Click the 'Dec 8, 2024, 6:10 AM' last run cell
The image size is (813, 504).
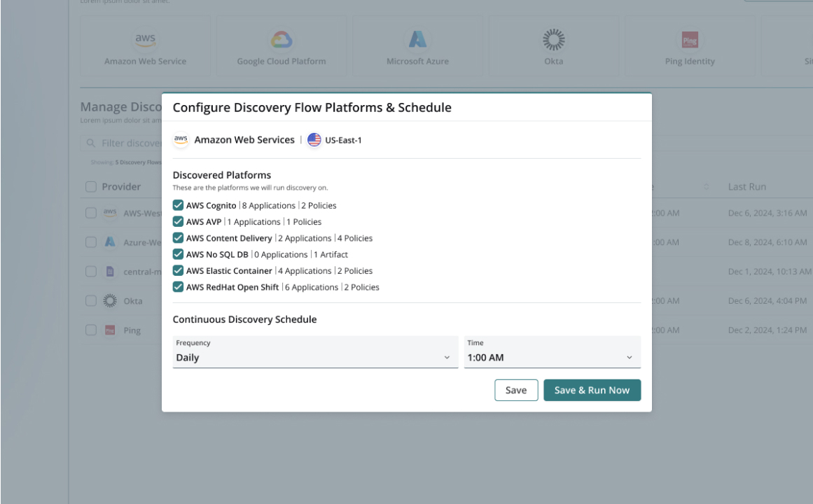767,242
